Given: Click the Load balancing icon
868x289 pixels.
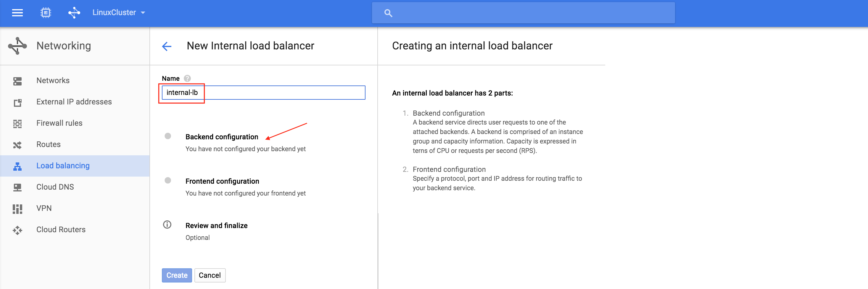Looking at the screenshot, I should pos(17,167).
